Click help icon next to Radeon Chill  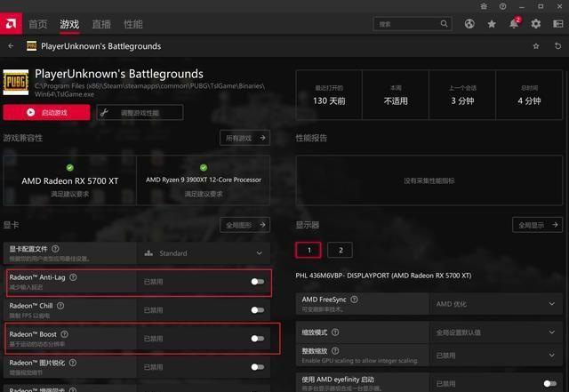(60, 306)
